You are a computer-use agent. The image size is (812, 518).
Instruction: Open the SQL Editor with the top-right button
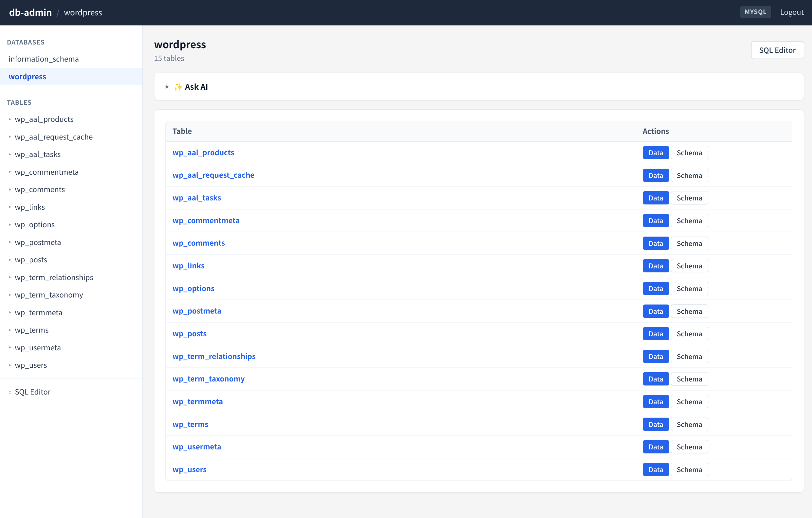777,50
